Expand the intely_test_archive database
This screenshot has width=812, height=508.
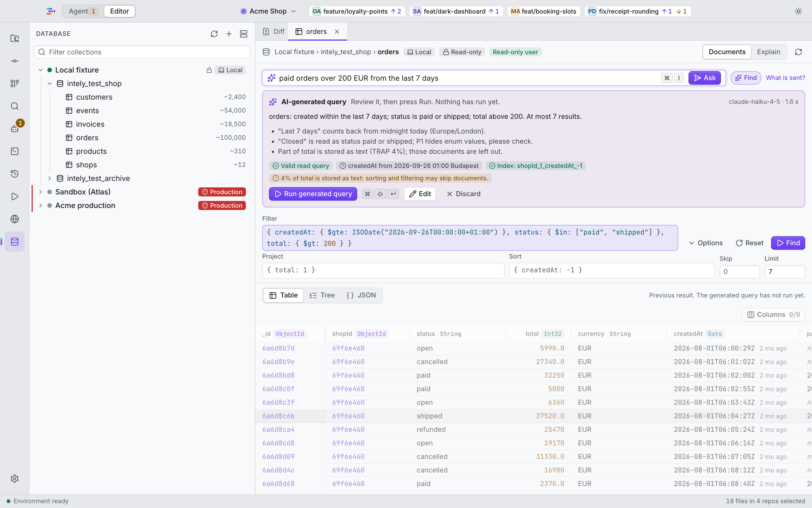50,178
